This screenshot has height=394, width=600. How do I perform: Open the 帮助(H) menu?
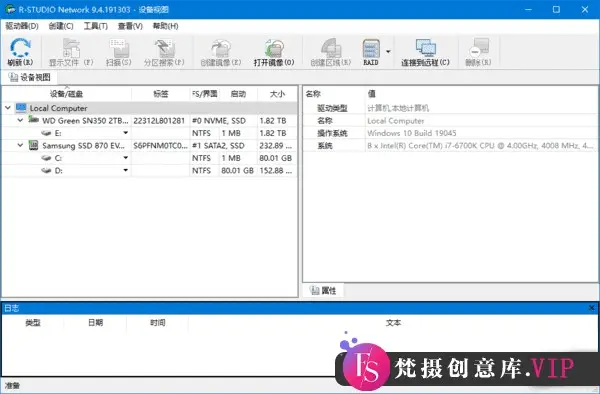click(165, 26)
